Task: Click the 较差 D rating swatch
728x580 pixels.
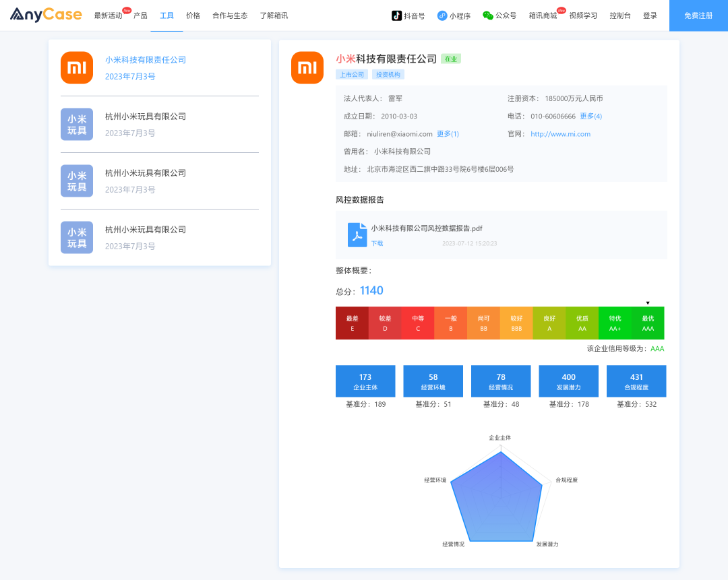Action: [x=385, y=323]
